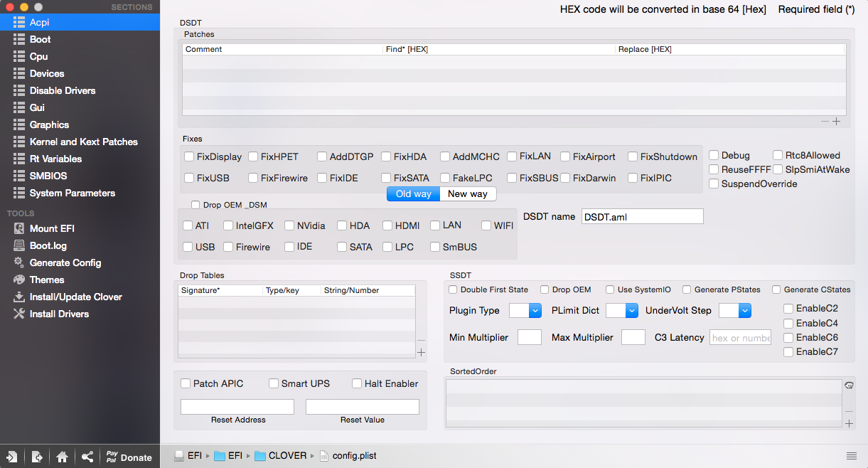
Task: Click the DSDT name text field
Action: click(642, 216)
